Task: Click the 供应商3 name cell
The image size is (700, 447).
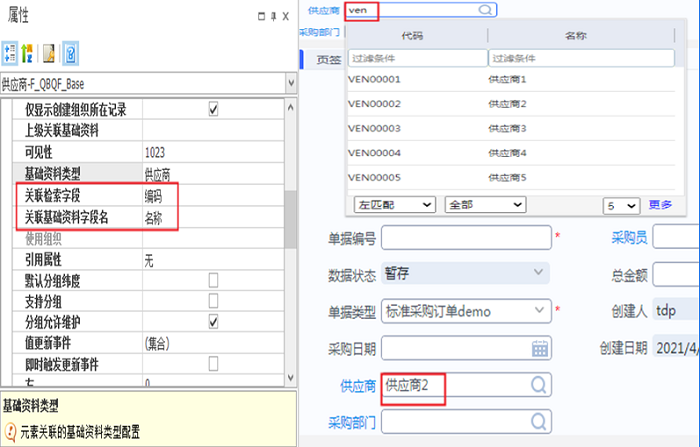Action: [x=507, y=129]
